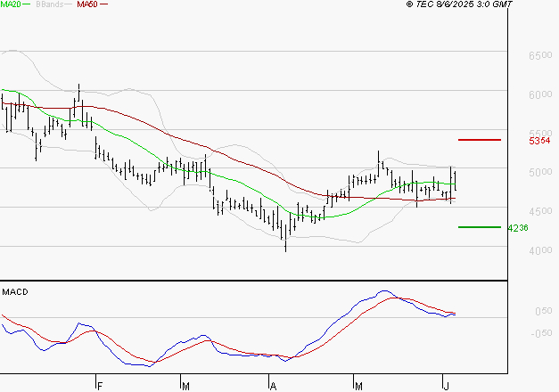Click the green line swatch beside MA20
The width and height of the screenshot is (559, 392).
tap(29, 5)
